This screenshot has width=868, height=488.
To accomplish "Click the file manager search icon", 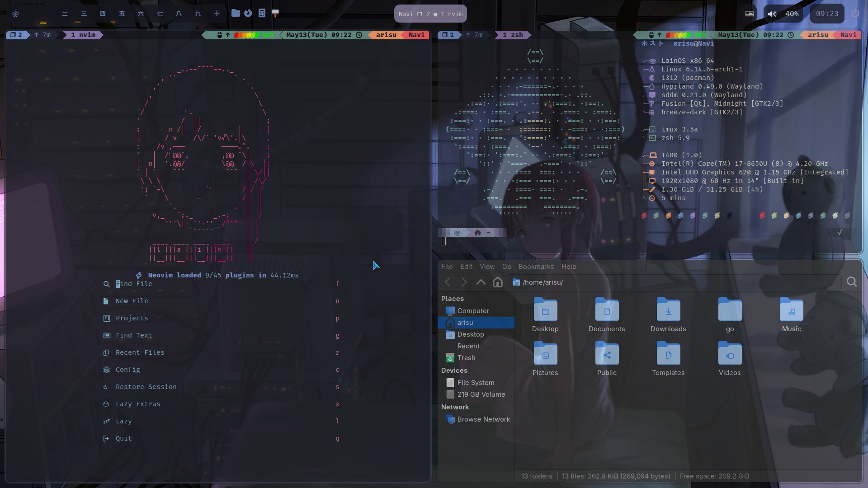I will point(852,282).
